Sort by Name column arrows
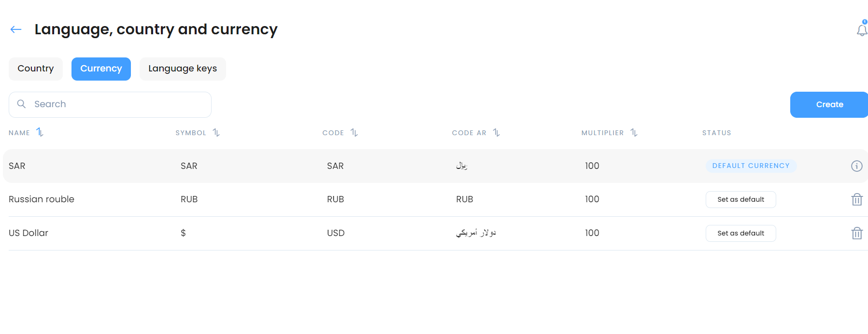This screenshot has width=868, height=334. point(40,132)
